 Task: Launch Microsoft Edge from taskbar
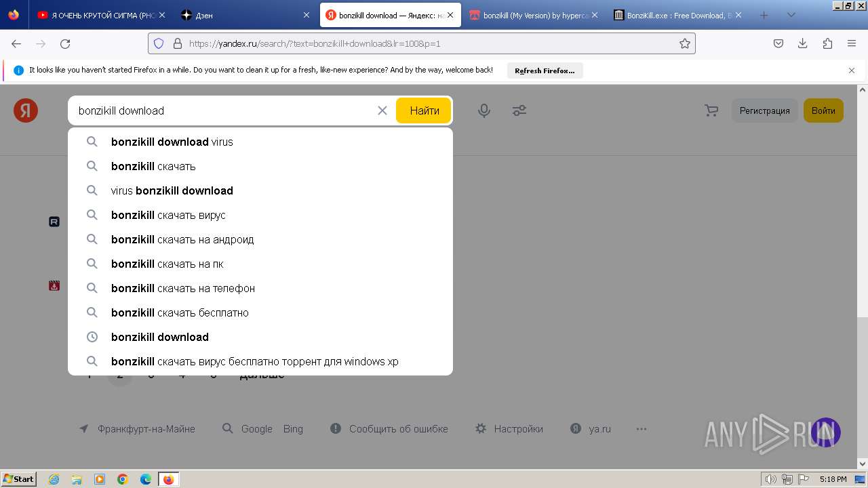pyautogui.click(x=146, y=479)
